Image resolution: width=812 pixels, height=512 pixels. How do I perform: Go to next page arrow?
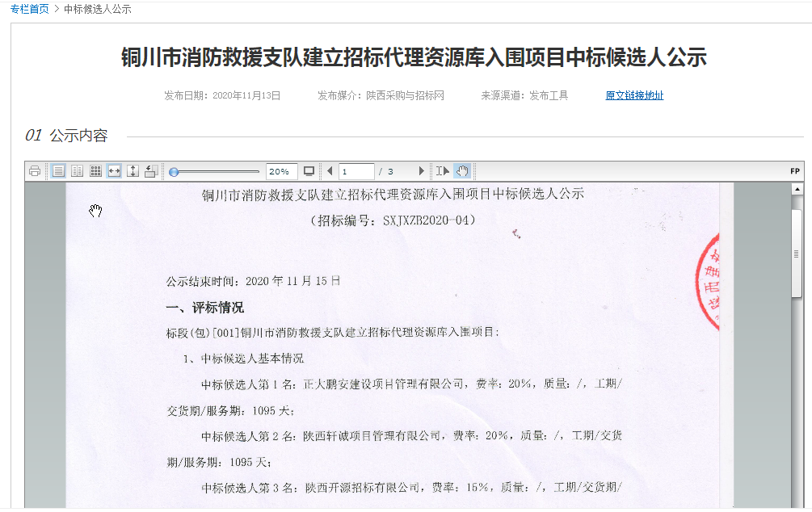pyautogui.click(x=421, y=171)
